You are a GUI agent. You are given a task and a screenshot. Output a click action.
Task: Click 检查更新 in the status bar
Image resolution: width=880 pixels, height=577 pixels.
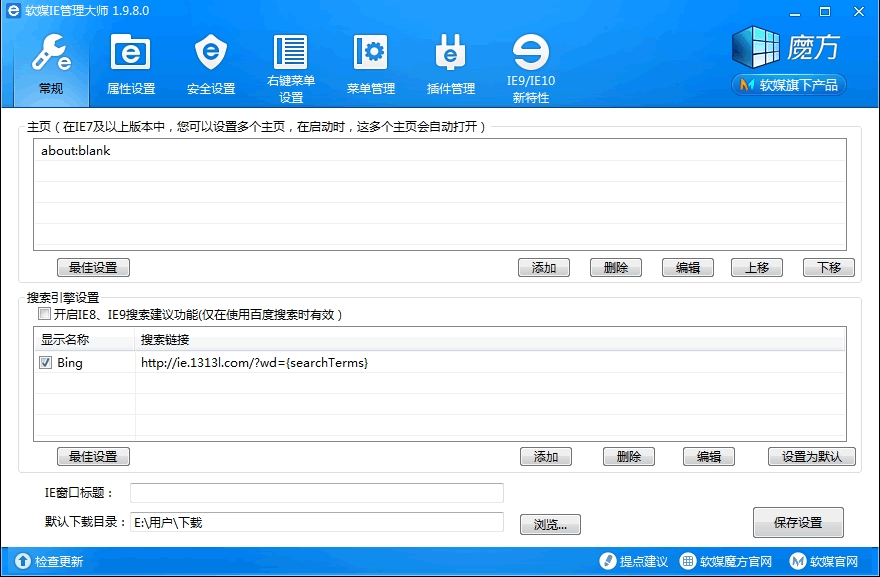pyautogui.click(x=50, y=562)
